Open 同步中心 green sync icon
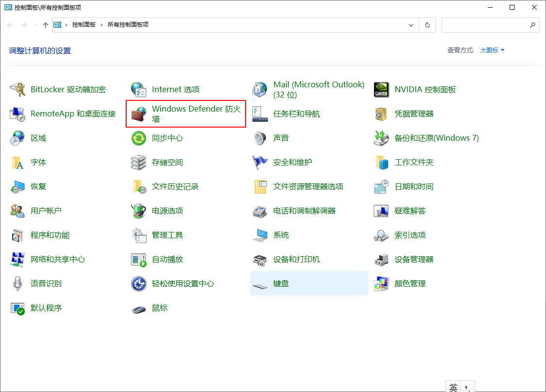This screenshot has width=546, height=392. [139, 138]
